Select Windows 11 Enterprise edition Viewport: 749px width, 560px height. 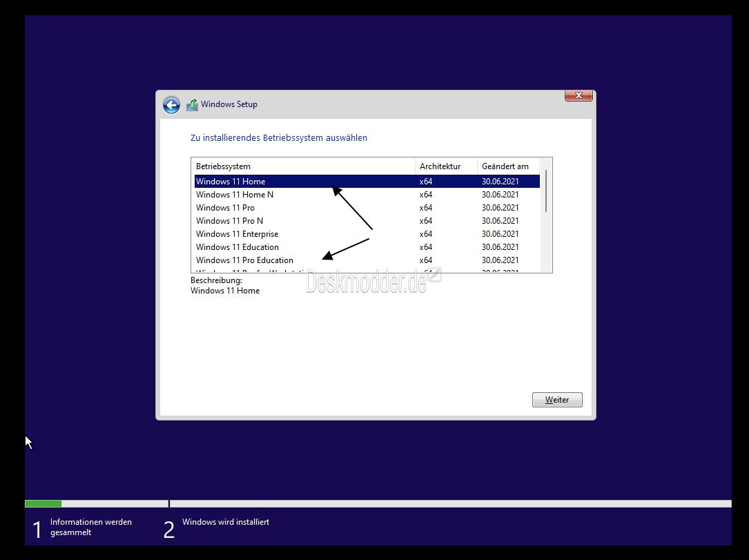point(367,233)
